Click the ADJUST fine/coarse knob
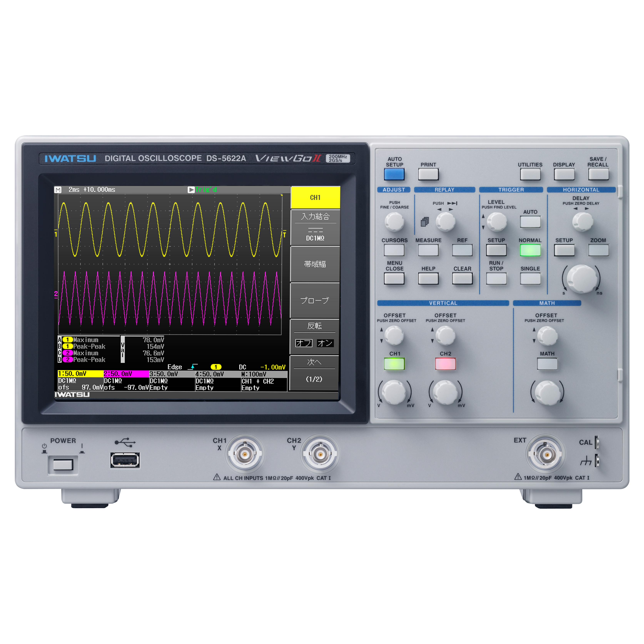Viewport: 644px width, 644px height. coord(394,222)
